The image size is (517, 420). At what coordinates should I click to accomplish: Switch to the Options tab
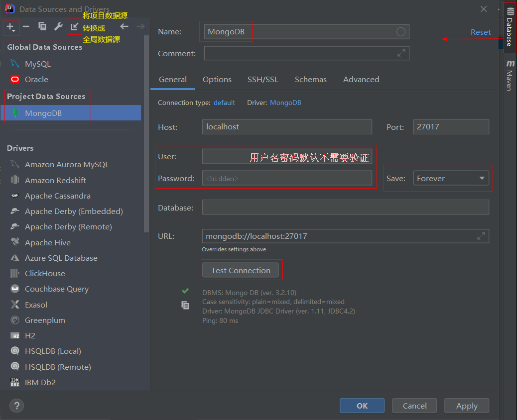coord(217,80)
